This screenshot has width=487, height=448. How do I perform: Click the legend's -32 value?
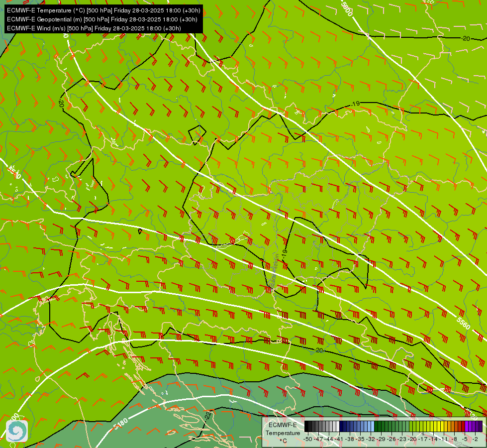371,440
